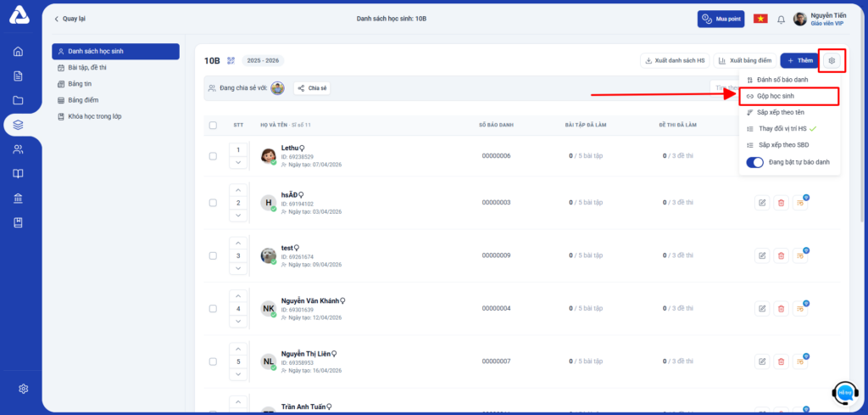Click the triangle app logo
Screen dimensions: 868x415
(x=19, y=15)
